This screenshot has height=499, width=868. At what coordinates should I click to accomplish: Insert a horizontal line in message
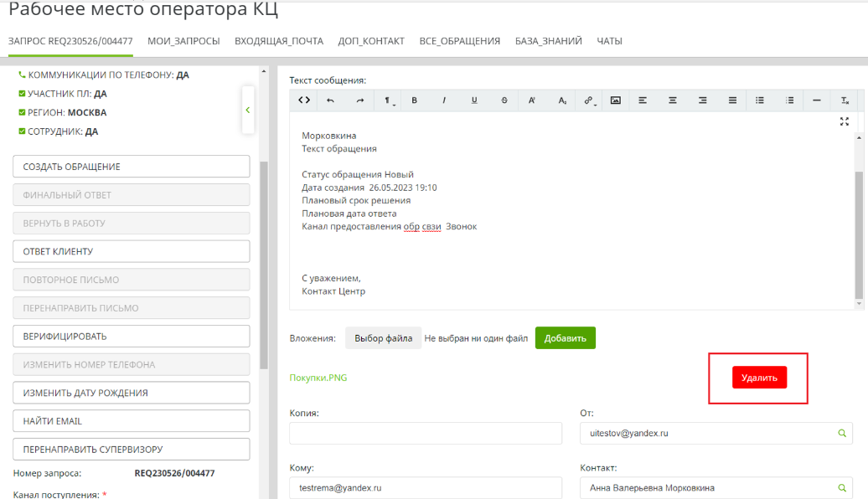(x=816, y=100)
